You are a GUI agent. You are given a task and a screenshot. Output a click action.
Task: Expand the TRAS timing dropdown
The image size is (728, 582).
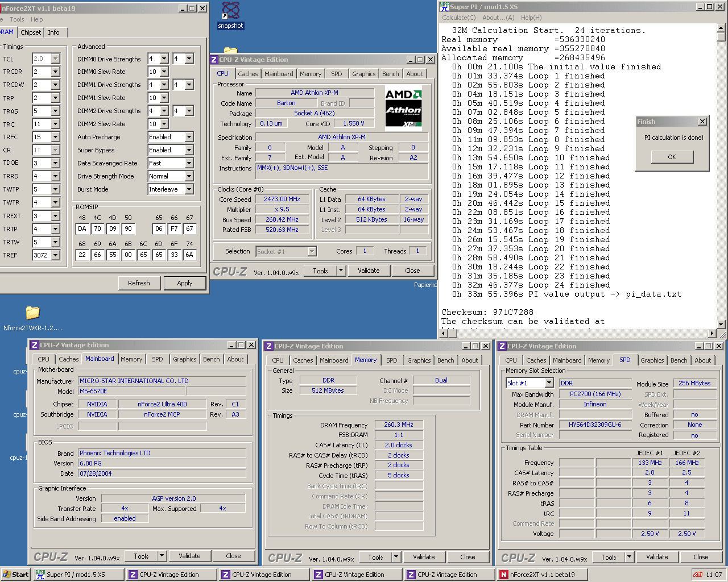(55, 111)
